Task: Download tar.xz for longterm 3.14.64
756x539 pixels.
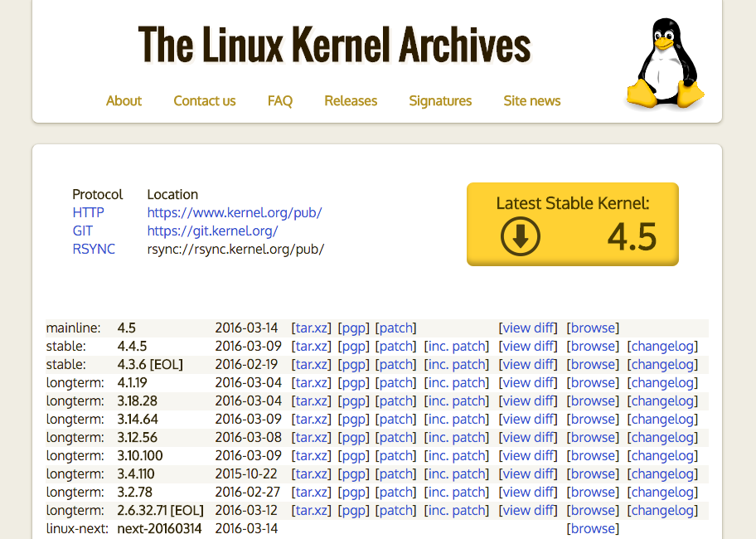Action: [x=311, y=420]
